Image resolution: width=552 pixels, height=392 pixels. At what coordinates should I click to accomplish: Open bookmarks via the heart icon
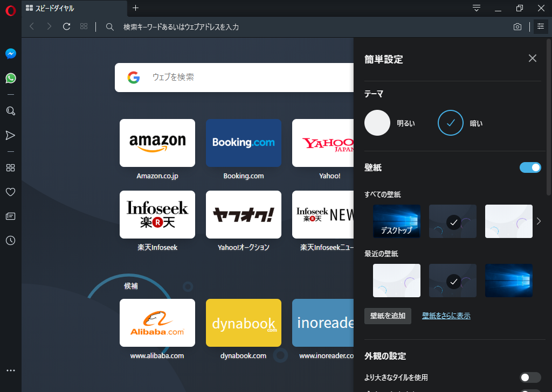click(10, 192)
